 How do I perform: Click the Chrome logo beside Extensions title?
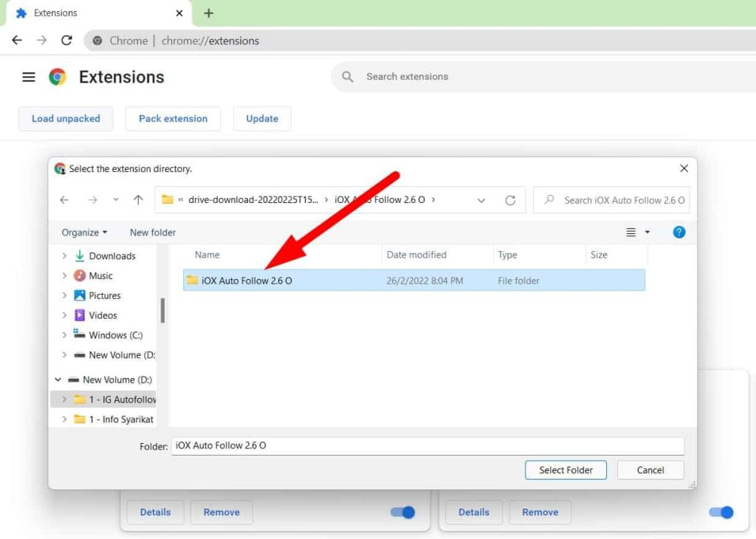click(x=58, y=77)
